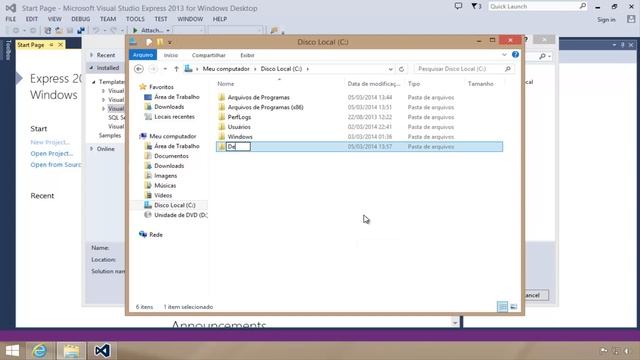Click the blue Explorer help icon

click(516, 54)
